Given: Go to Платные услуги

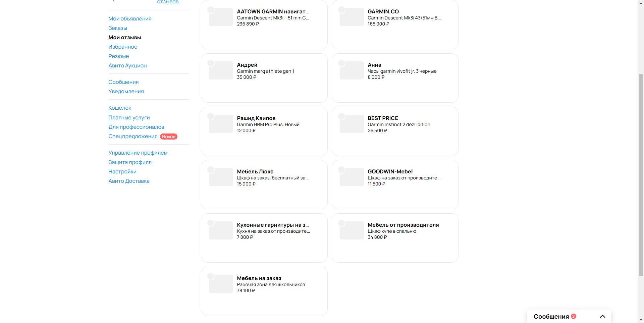Looking at the screenshot, I should coord(129,118).
